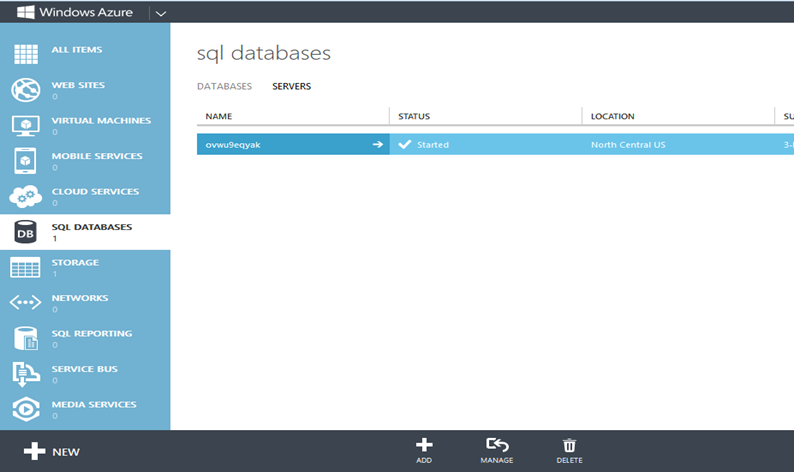
Task: Select the Service Bus icon
Action: 25,374
